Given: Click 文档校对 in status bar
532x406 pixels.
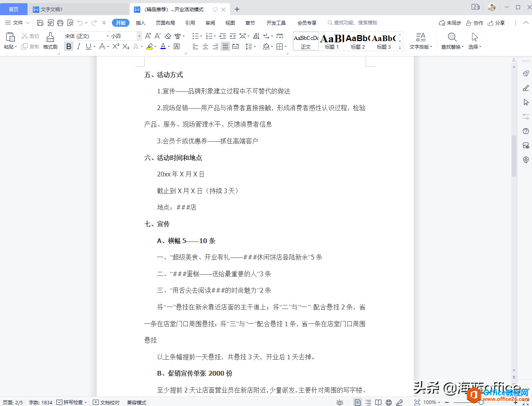Looking at the screenshot, I should (106, 402).
